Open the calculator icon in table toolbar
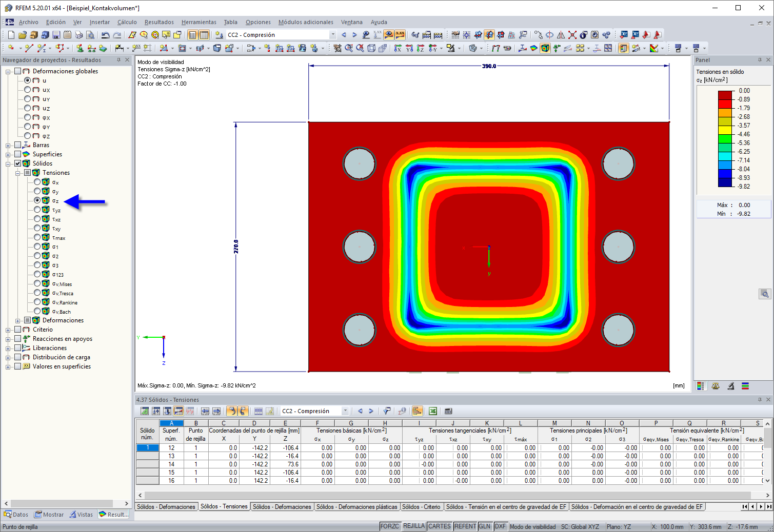The image size is (774, 532). click(x=448, y=411)
